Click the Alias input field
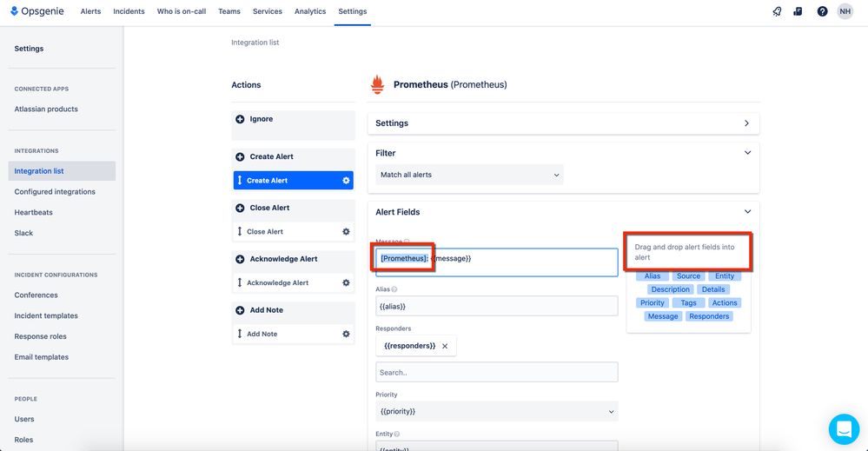868x451 pixels. click(496, 306)
